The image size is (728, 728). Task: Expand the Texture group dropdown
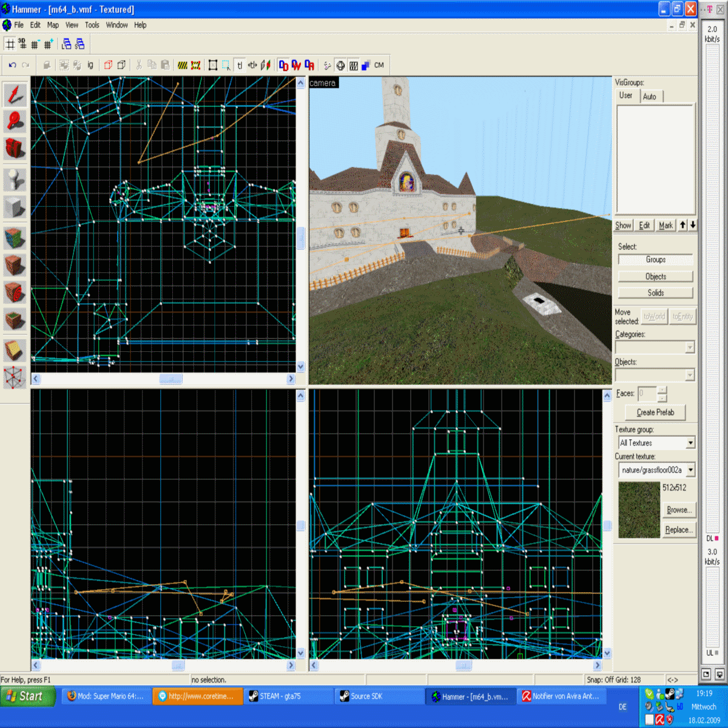(x=690, y=443)
